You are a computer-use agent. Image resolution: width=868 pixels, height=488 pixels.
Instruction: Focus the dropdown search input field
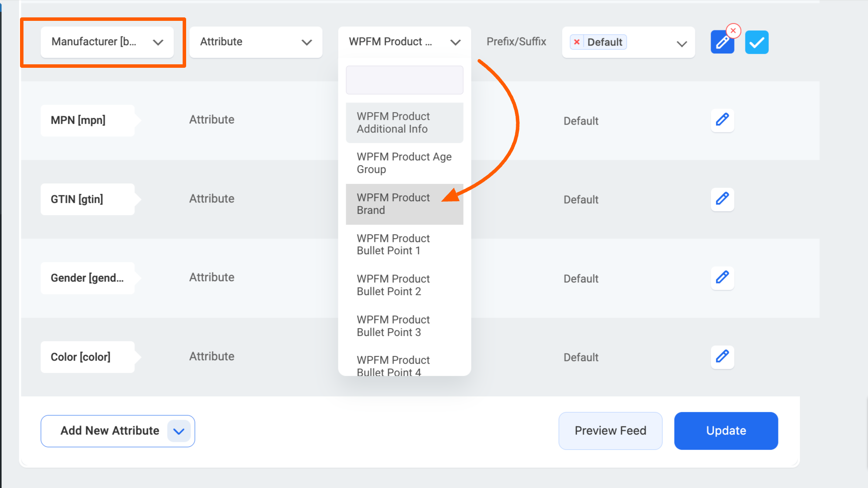tap(404, 80)
